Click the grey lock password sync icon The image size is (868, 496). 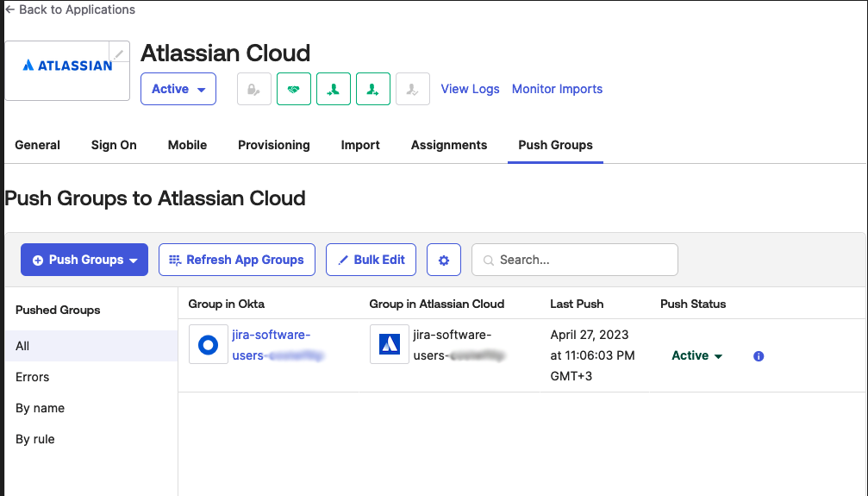point(254,89)
